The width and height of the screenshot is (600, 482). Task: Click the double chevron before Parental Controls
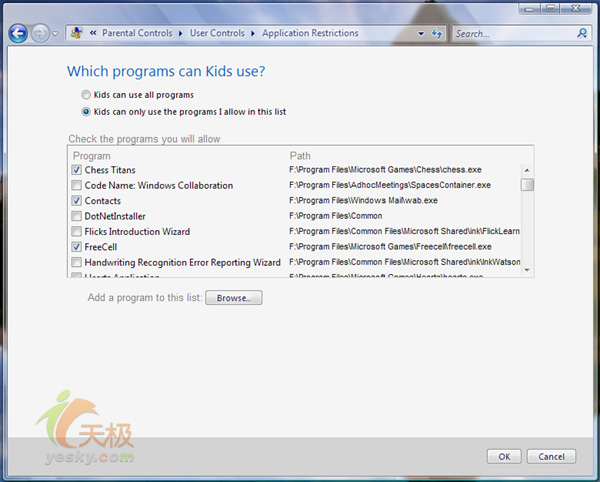point(93,33)
